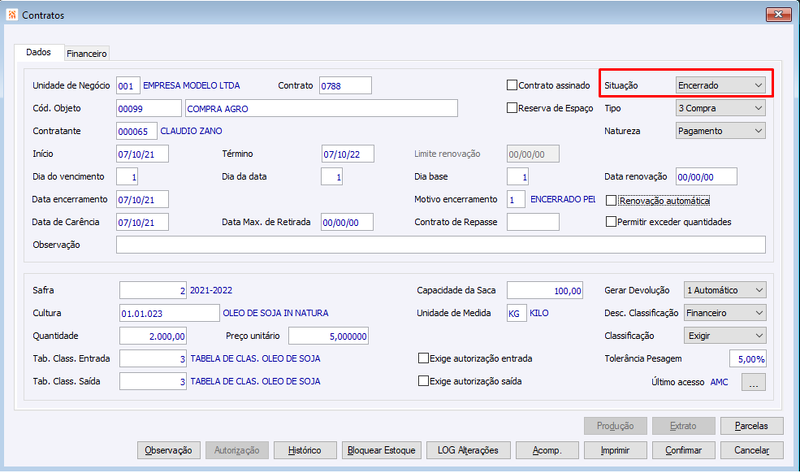The height and width of the screenshot is (473, 800).
Task: Focus the Cód. Objeto field 00099
Action: [x=148, y=109]
